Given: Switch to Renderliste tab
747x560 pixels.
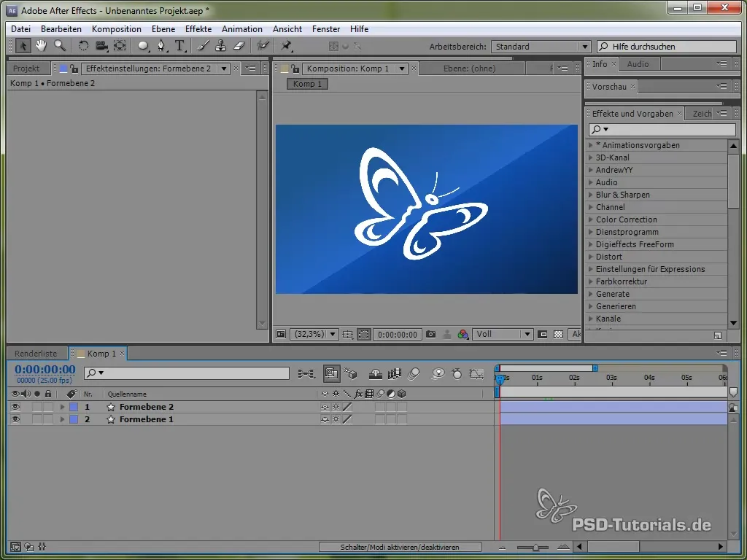Looking at the screenshot, I should pyautogui.click(x=36, y=354).
